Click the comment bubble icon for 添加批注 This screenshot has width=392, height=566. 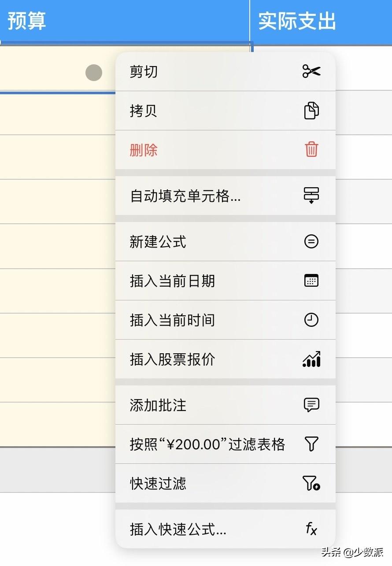point(311,405)
